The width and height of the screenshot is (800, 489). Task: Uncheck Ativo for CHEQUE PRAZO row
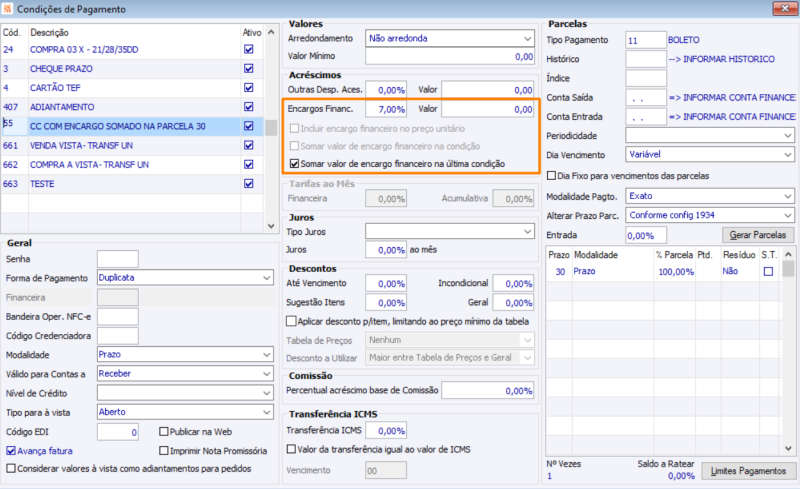pyautogui.click(x=248, y=68)
